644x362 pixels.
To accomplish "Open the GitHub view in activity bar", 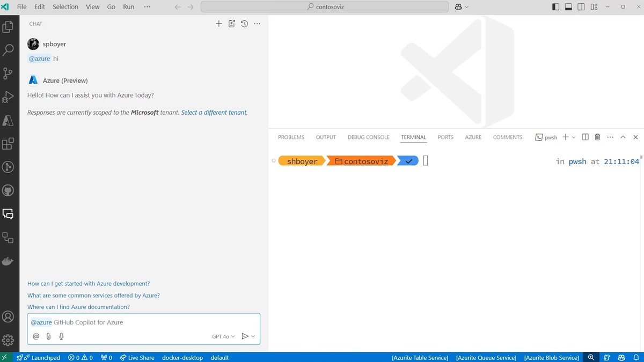I will coord(8,190).
